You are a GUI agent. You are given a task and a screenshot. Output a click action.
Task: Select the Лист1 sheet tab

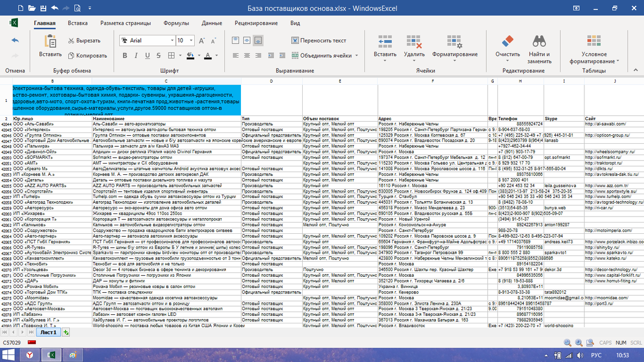coord(49,333)
